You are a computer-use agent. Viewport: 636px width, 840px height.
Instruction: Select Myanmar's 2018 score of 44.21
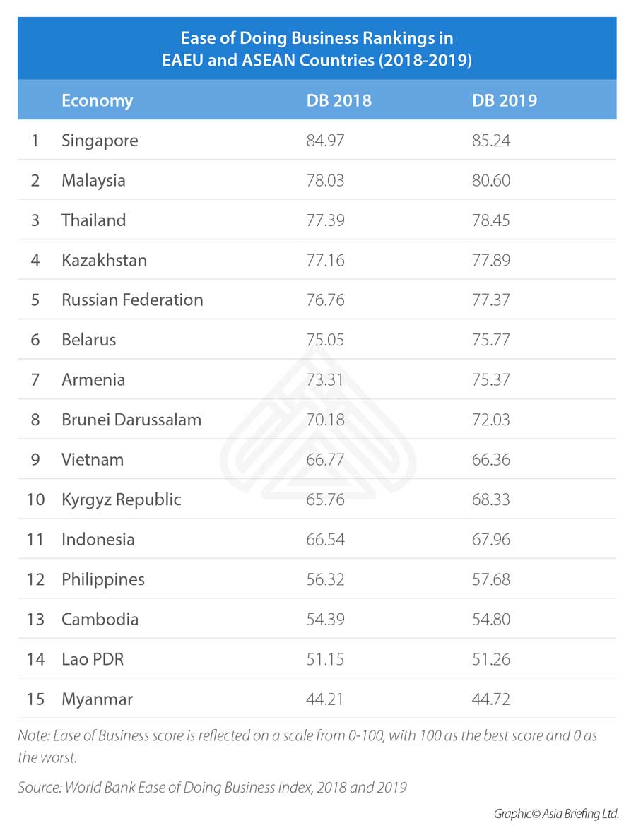325,699
